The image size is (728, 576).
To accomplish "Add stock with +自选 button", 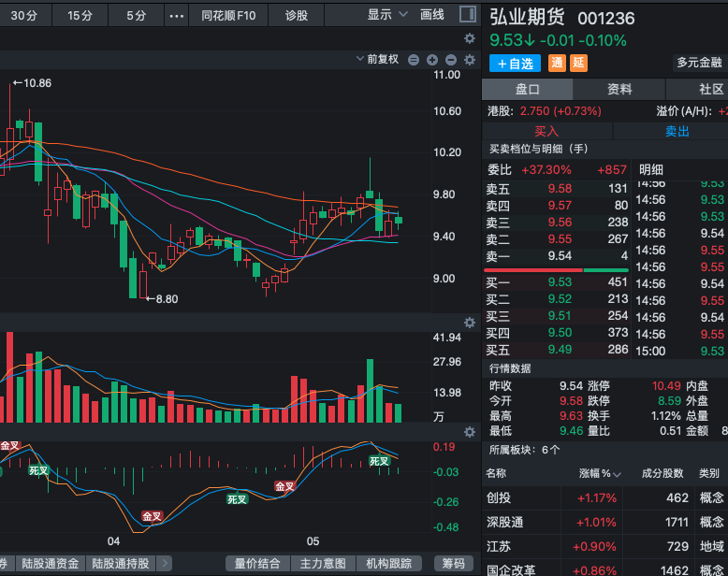I will pyautogui.click(x=515, y=64).
